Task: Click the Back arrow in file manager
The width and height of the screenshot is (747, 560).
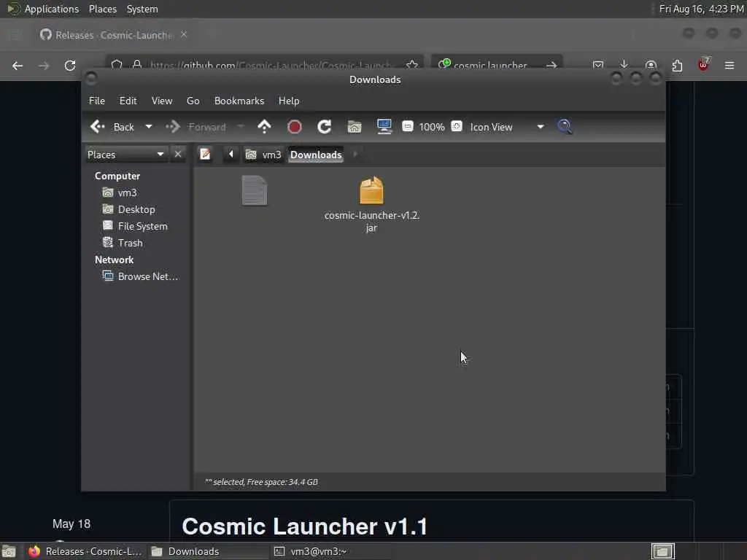Action: point(112,127)
